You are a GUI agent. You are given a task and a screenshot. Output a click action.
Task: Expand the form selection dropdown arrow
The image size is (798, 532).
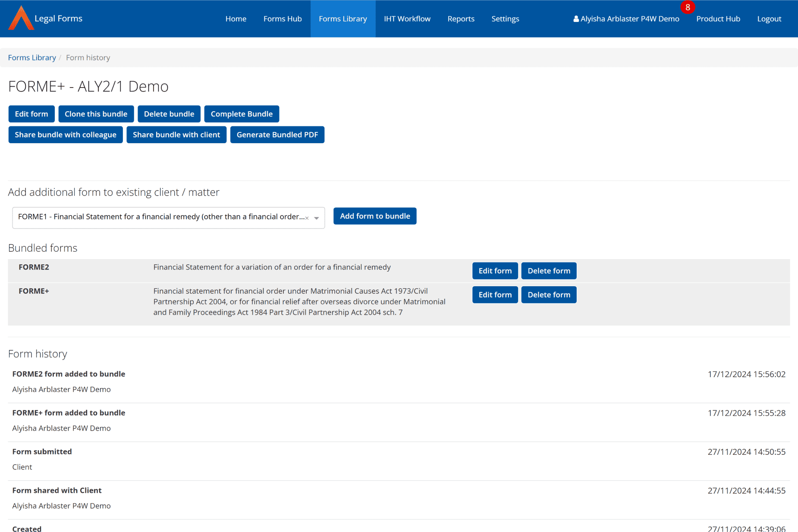click(317, 218)
